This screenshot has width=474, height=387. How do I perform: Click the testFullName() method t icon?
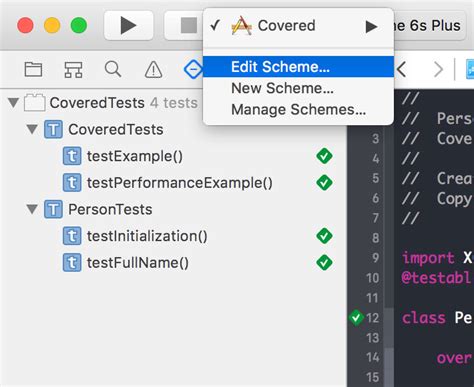point(72,263)
